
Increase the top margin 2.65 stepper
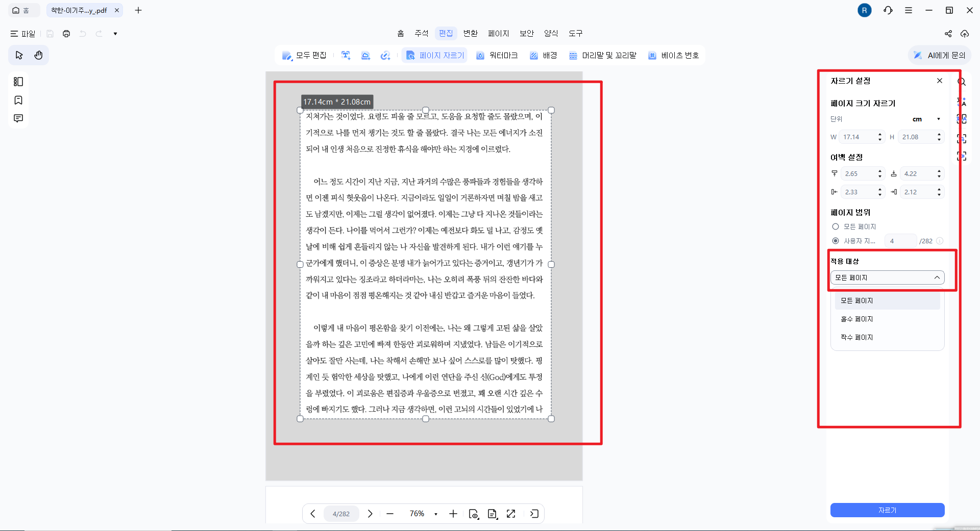coord(880,171)
